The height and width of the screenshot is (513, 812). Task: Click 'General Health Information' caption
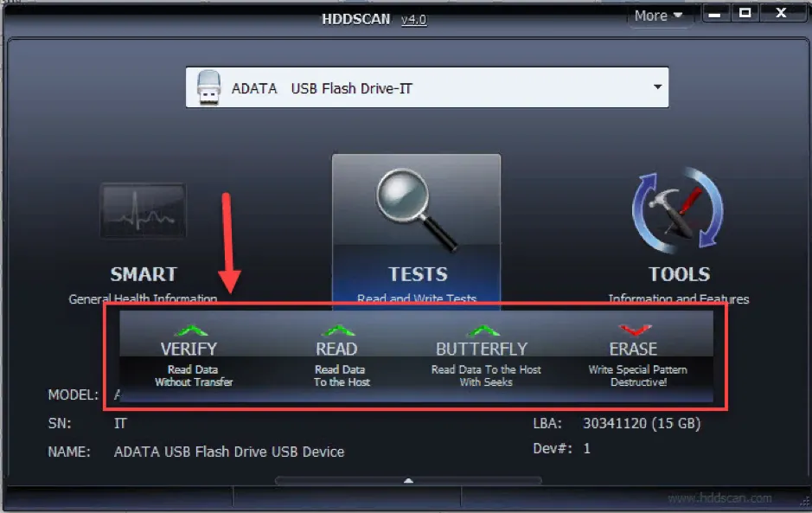coord(143,299)
